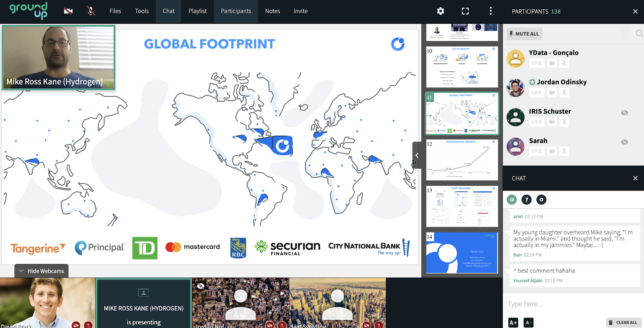Toggle Sarah's visibility eye
Viewport: 644px width, 328px height.
coord(625,142)
